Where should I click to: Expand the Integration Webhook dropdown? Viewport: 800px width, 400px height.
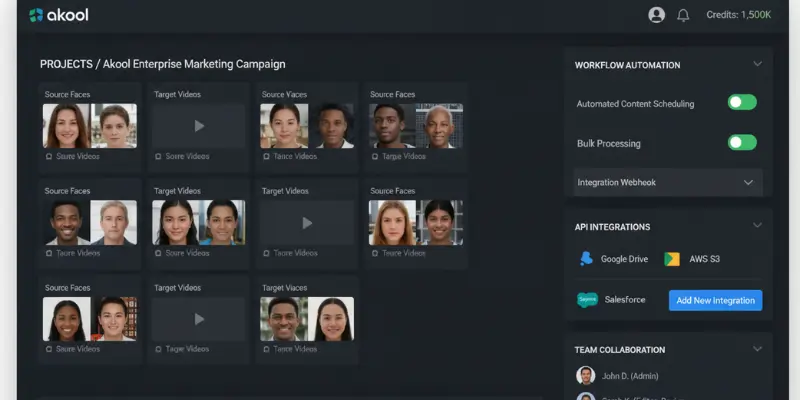tap(668, 182)
